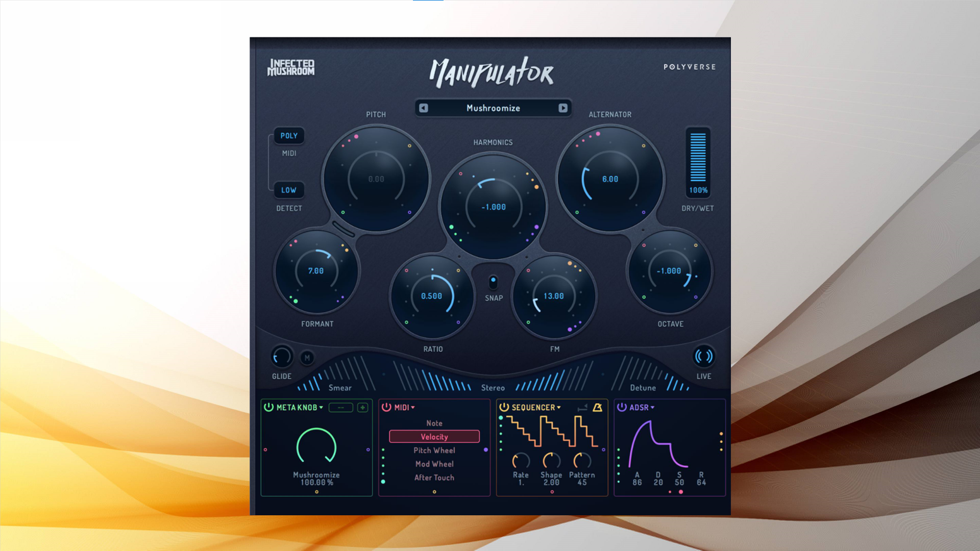Click the pink dot at the bottom of ADSR panel
Image resolution: width=980 pixels, height=551 pixels.
(x=681, y=492)
